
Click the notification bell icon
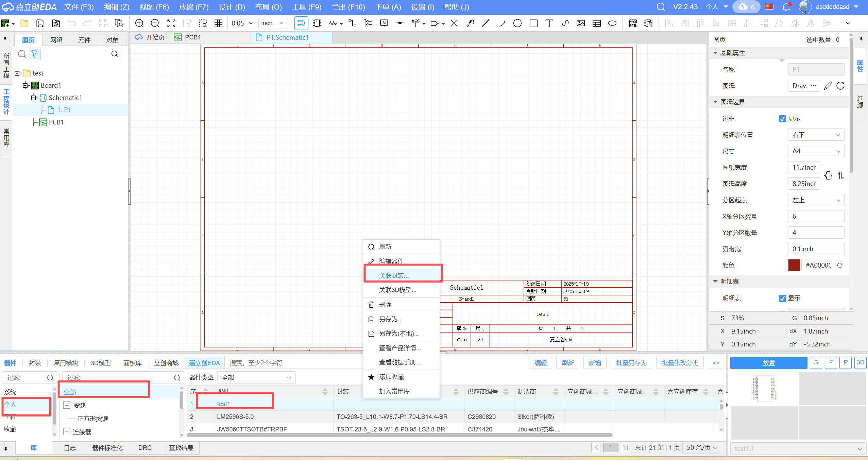coord(786,7)
